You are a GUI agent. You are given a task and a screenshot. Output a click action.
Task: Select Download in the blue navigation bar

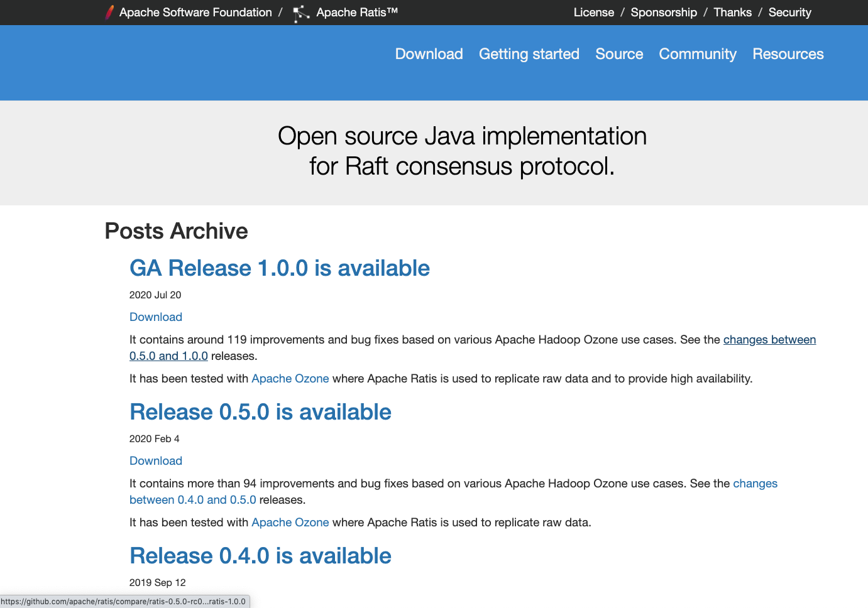pos(429,54)
